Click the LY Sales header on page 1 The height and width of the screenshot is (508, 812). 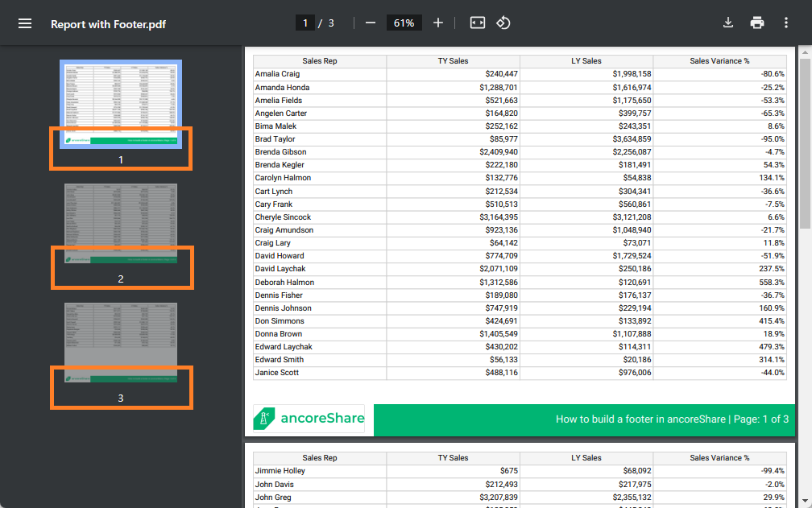click(x=586, y=61)
